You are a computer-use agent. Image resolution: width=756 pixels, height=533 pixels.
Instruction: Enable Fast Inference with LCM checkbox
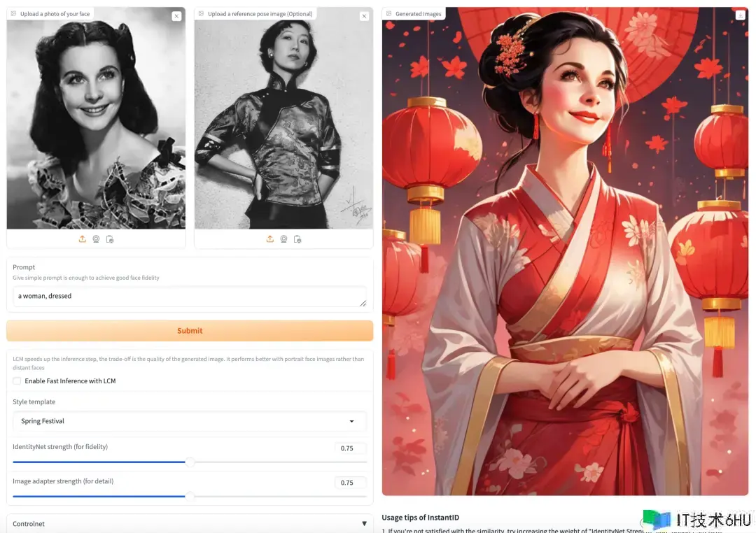coord(17,381)
